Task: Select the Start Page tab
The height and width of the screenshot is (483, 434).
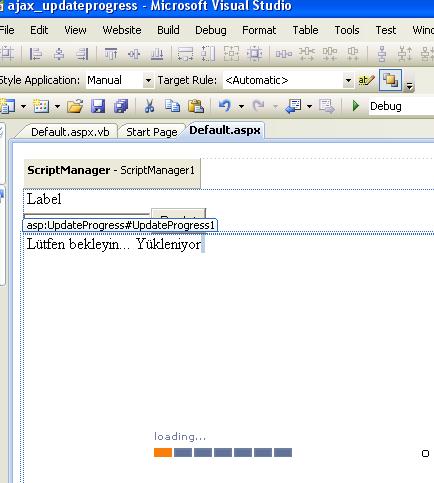Action: pos(152,132)
